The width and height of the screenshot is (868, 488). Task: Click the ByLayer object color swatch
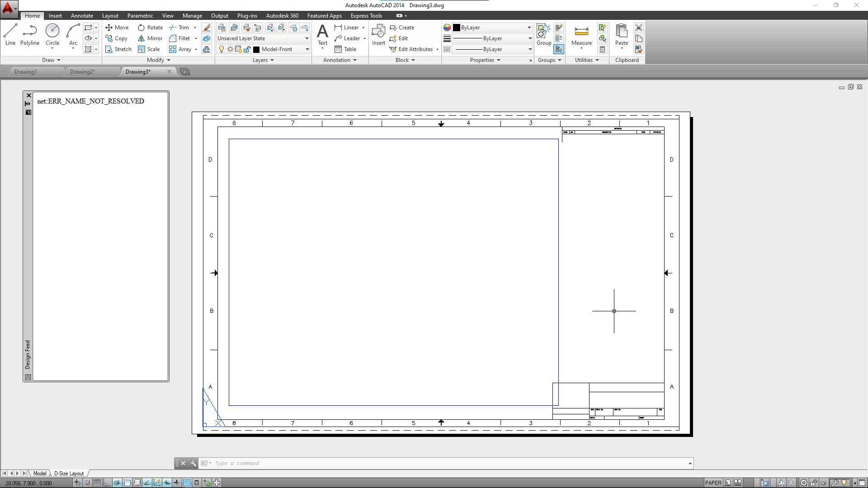tap(457, 28)
